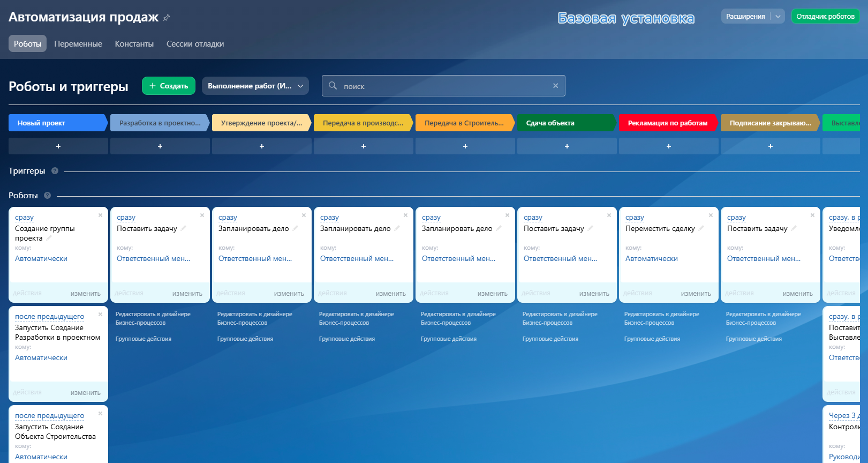Open Групповые действия under Разработка column
Screen dimensions: 868x463
coord(144,339)
